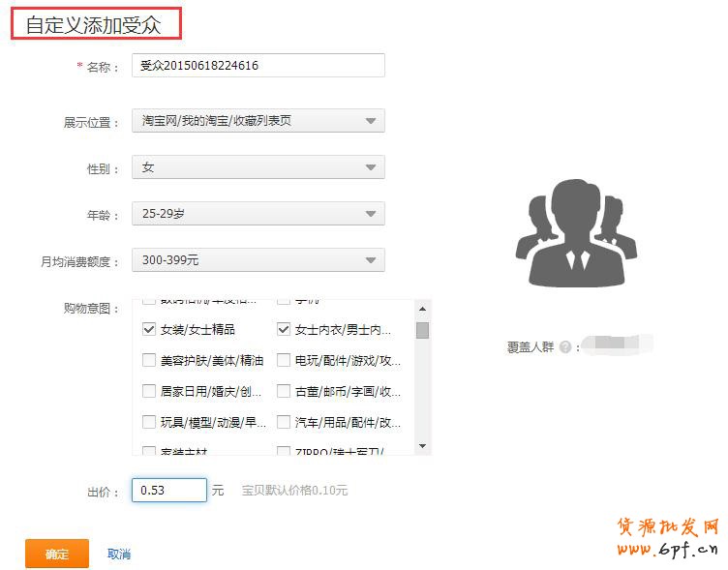
Task: Click the orange 确定 button
Action: pyautogui.click(x=57, y=554)
